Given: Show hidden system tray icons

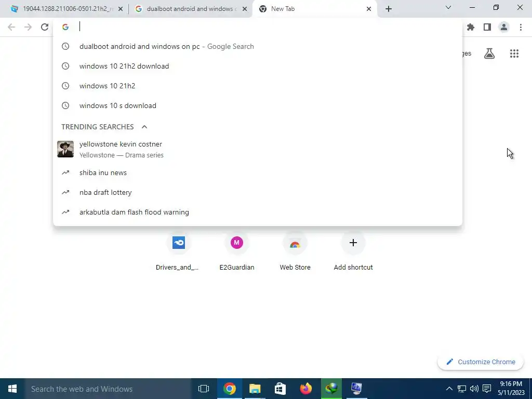Looking at the screenshot, I should (449, 389).
